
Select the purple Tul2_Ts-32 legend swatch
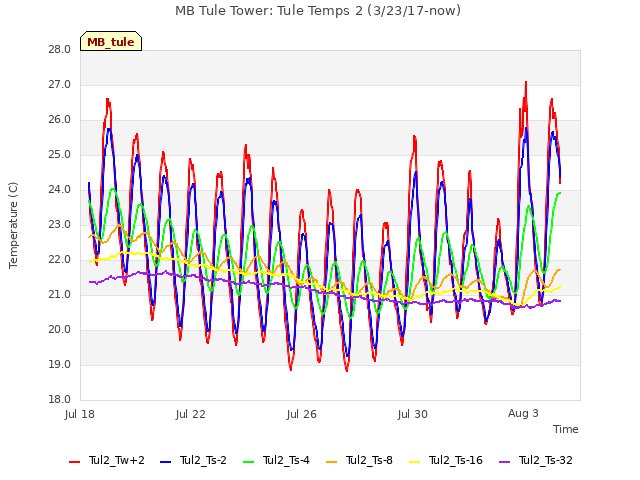coord(504,462)
